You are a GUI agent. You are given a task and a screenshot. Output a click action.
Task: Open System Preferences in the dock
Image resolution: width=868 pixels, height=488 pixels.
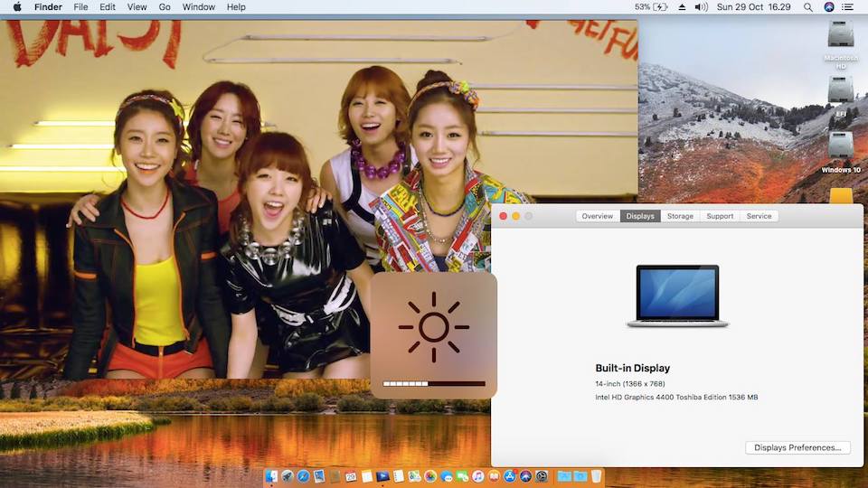[542, 476]
